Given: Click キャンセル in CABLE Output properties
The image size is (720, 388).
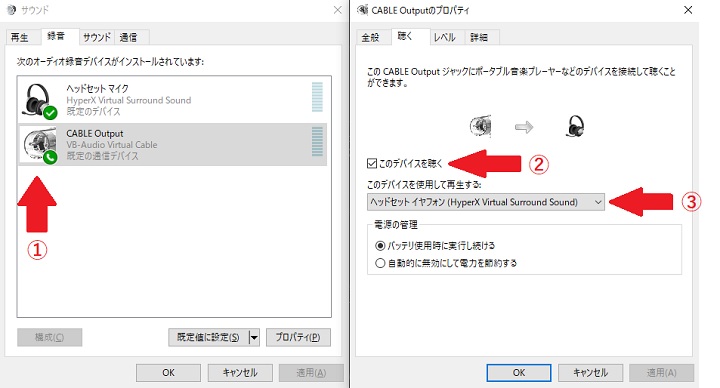Looking at the screenshot, I should pos(591,373).
